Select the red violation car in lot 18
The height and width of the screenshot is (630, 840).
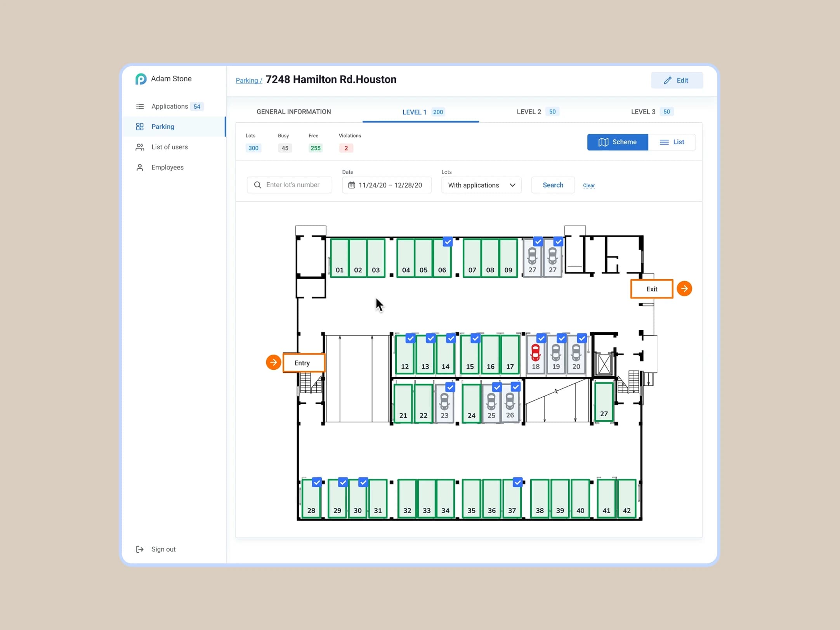pos(536,353)
